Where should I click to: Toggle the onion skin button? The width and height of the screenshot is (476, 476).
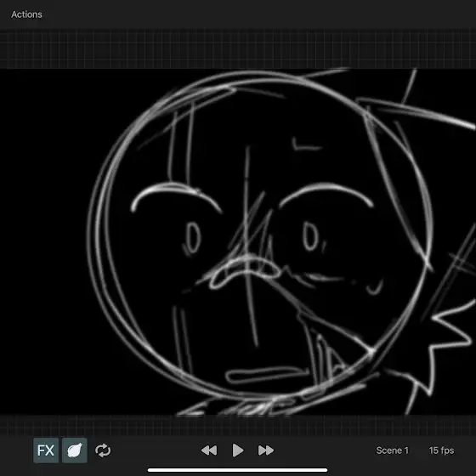[x=75, y=450]
